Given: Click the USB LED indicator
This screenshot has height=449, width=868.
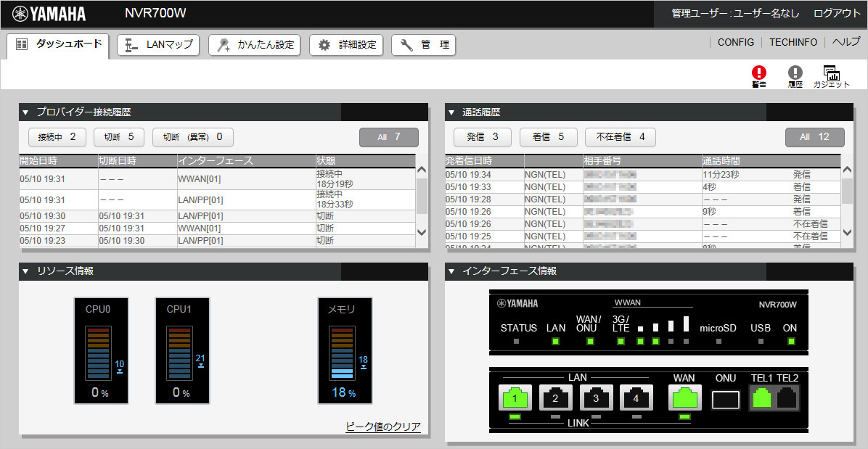Looking at the screenshot, I should click(x=761, y=341).
